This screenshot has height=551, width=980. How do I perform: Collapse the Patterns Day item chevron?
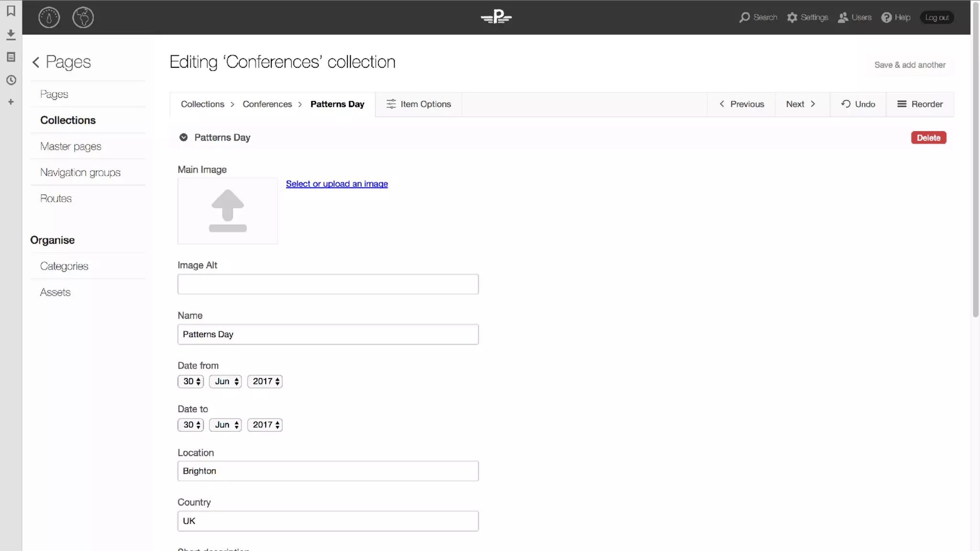pyautogui.click(x=183, y=138)
